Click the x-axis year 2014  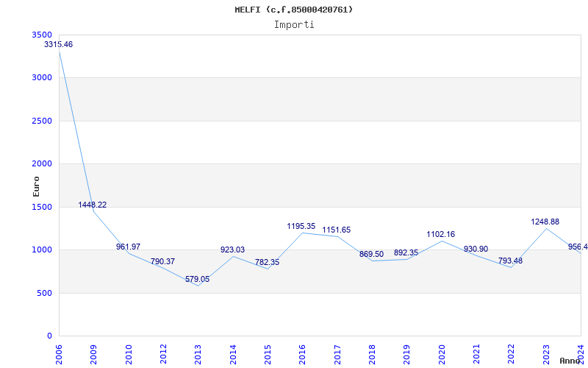pos(233,354)
